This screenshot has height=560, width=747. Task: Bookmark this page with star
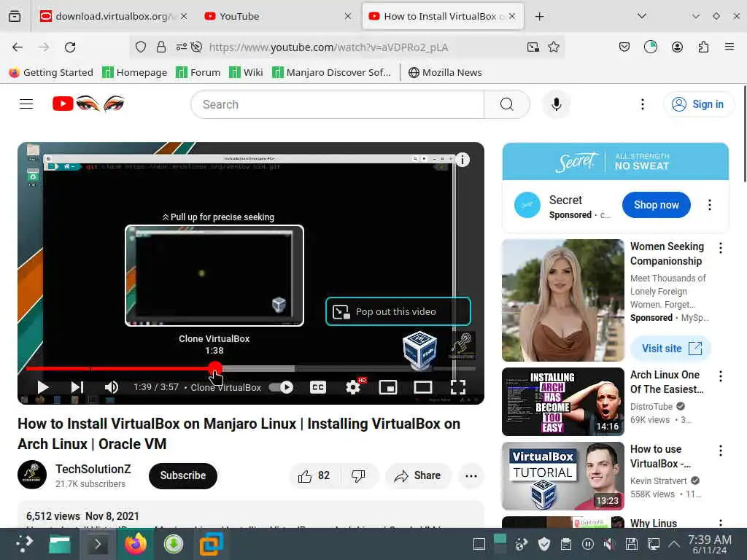coord(553,47)
